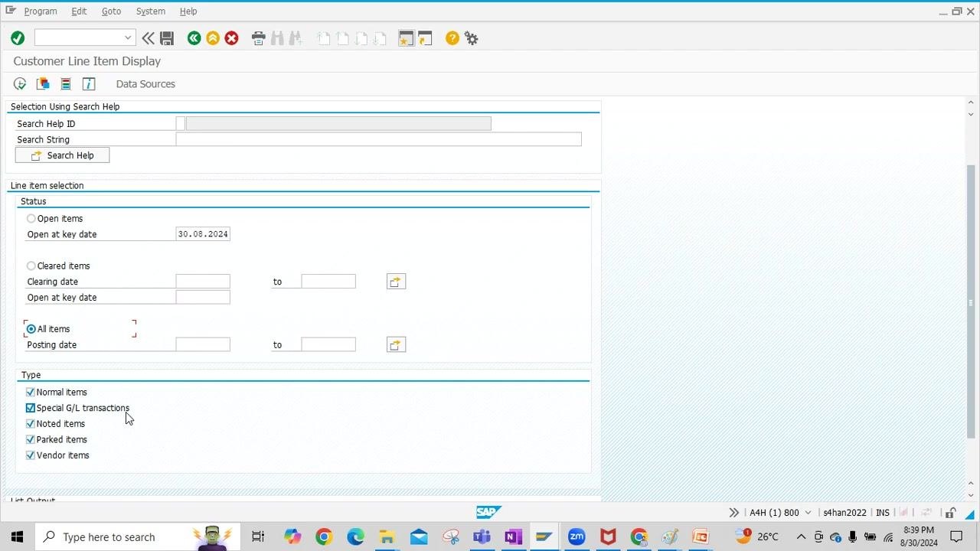Image resolution: width=980 pixels, height=551 pixels.
Task: Collapse the command field with double-chevron icon
Action: point(148,38)
